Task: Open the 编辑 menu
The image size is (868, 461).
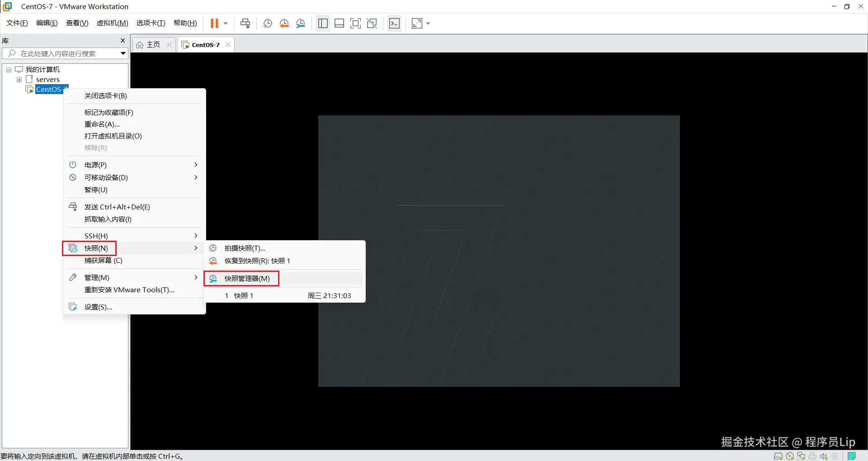Action: 47,23
